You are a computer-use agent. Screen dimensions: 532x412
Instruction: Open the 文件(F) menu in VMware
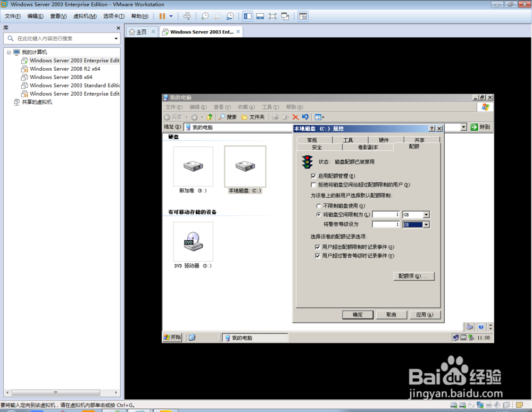(x=13, y=16)
